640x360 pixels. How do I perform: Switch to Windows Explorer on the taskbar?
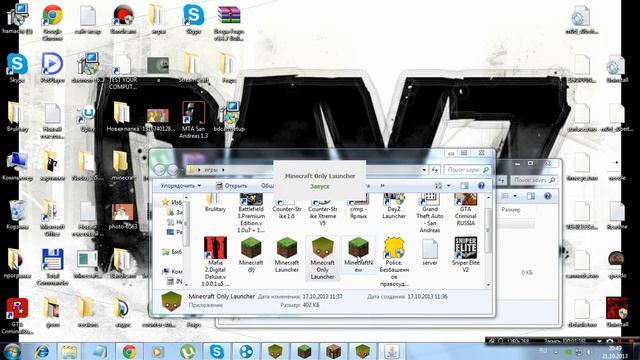tap(70, 351)
